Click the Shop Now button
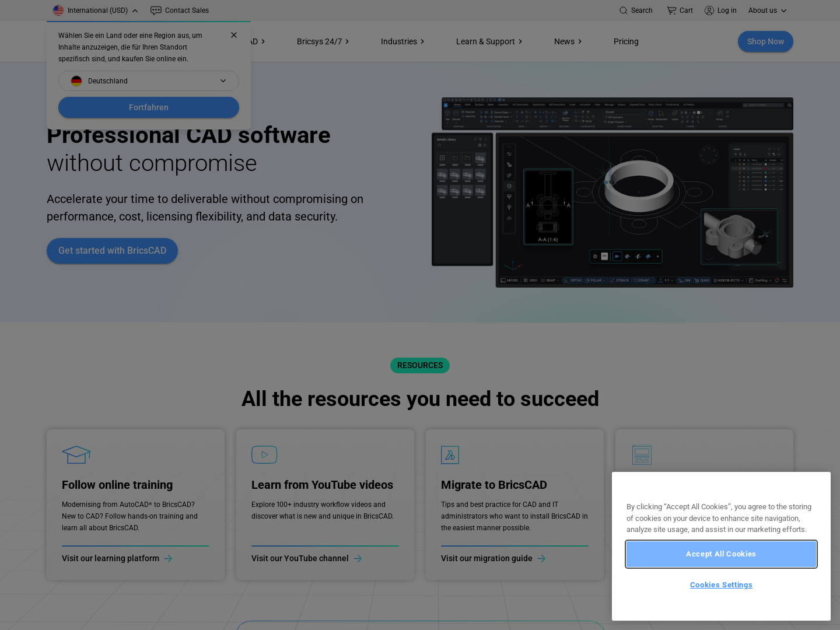The image size is (840, 630). (x=765, y=41)
